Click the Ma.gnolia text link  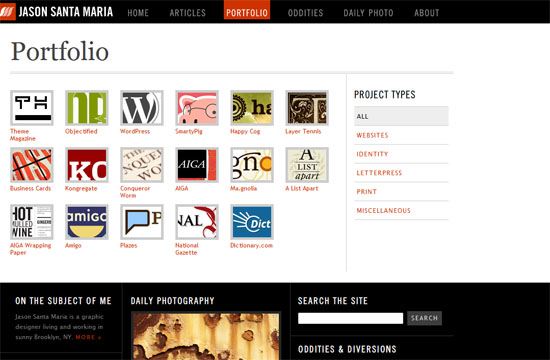tap(243, 188)
